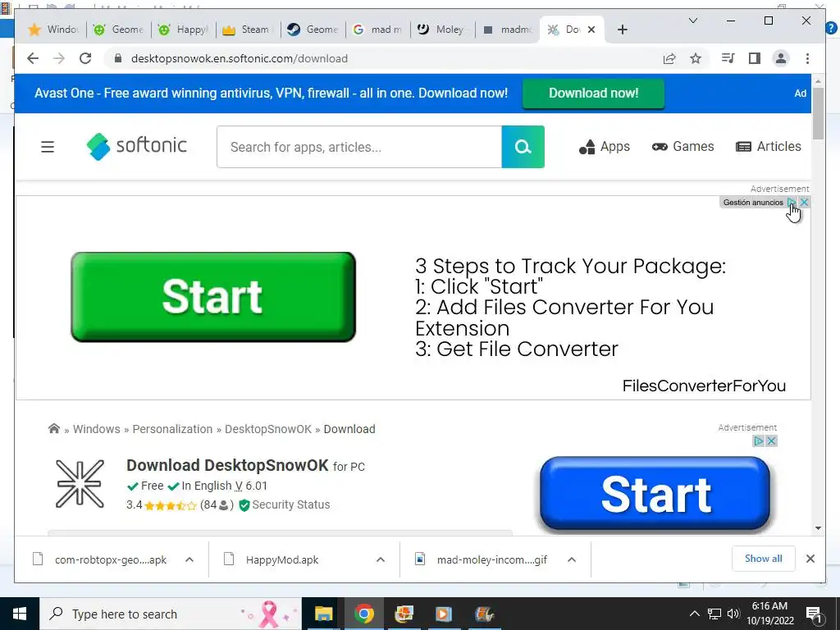Image resolution: width=840 pixels, height=630 pixels.
Task: Open the notification center icon
Action: click(814, 614)
